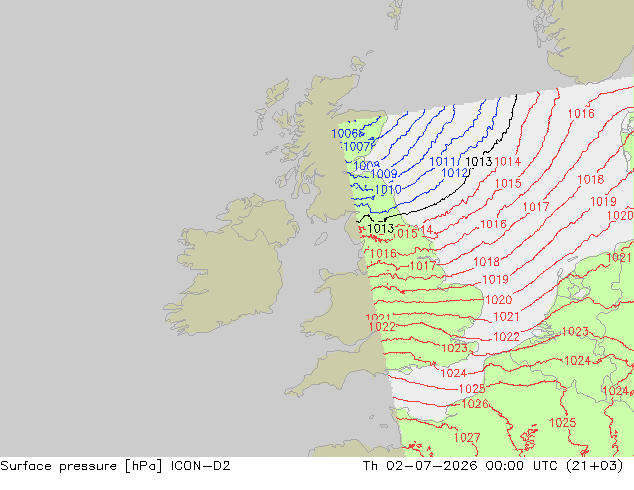Screen dimensions: 634x490
Task: Click the blue 1006 isobar label
Action: pyautogui.click(x=345, y=133)
